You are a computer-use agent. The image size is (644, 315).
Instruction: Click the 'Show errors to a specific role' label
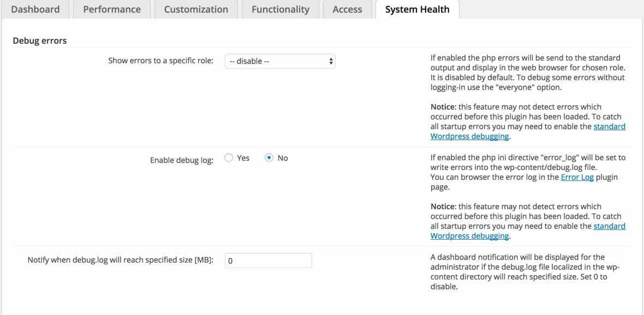(160, 60)
